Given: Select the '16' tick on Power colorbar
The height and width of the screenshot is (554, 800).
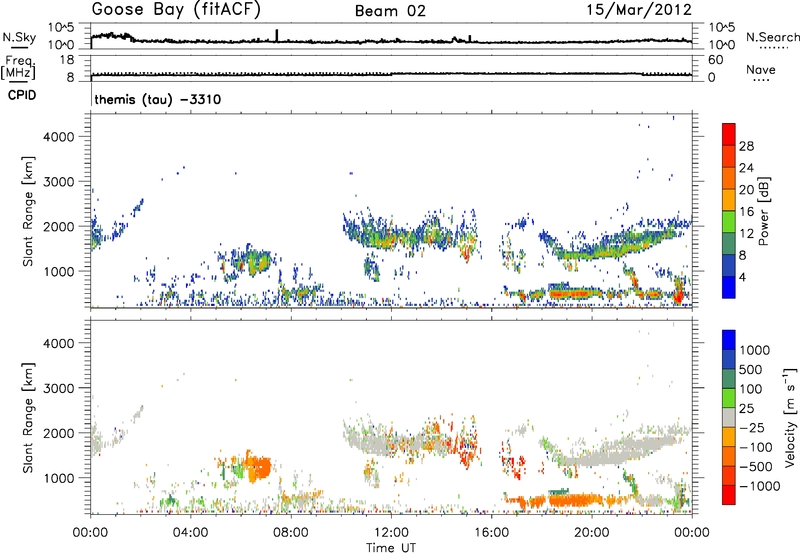Looking at the screenshot, I should [746, 211].
